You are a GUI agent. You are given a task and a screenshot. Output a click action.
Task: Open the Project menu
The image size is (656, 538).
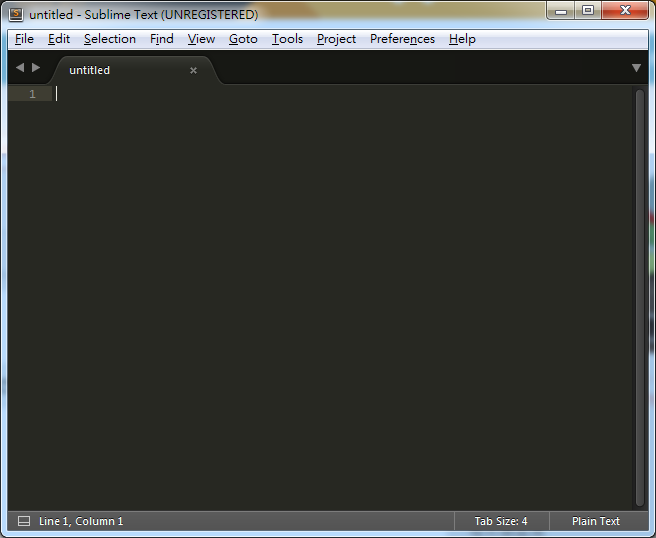336,39
